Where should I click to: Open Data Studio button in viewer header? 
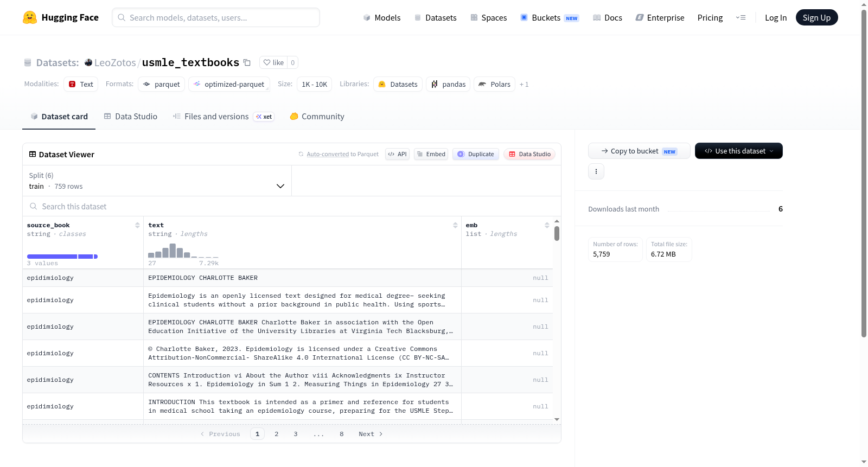pyautogui.click(x=529, y=154)
